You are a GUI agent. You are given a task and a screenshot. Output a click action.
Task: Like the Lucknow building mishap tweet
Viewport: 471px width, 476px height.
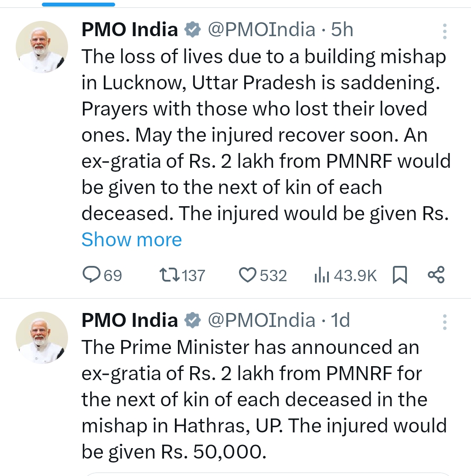click(x=248, y=275)
